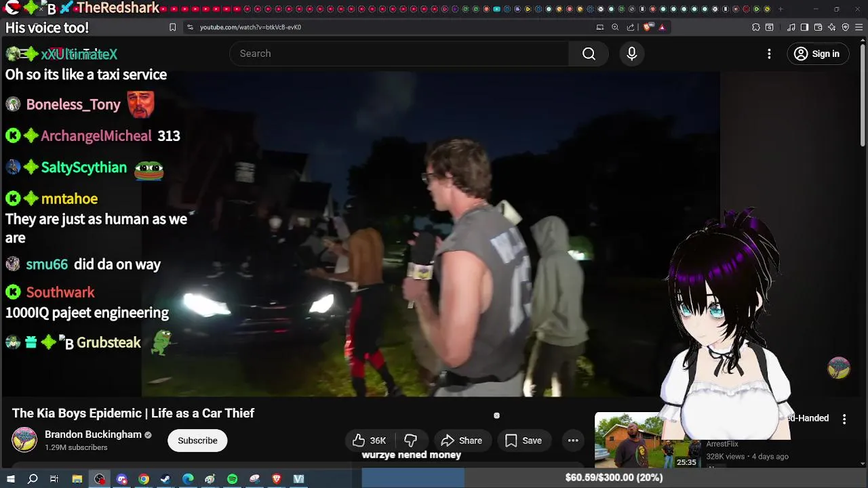Screen dimensions: 868x488
Task: Click the YouTube search magnifier button
Action: click(x=589, y=54)
